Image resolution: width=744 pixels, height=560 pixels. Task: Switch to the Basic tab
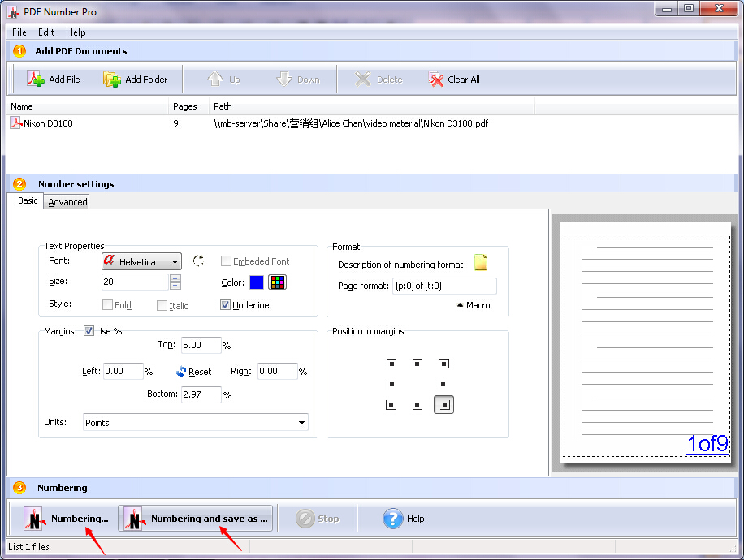(x=28, y=200)
